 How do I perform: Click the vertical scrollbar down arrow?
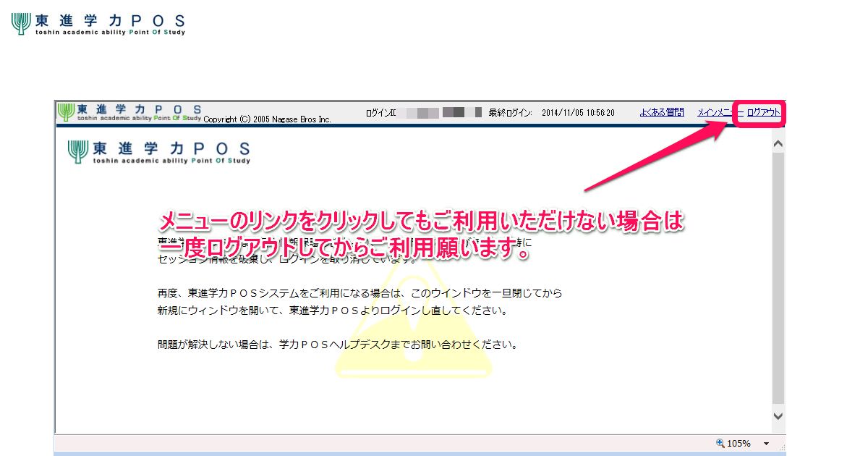coord(778,416)
